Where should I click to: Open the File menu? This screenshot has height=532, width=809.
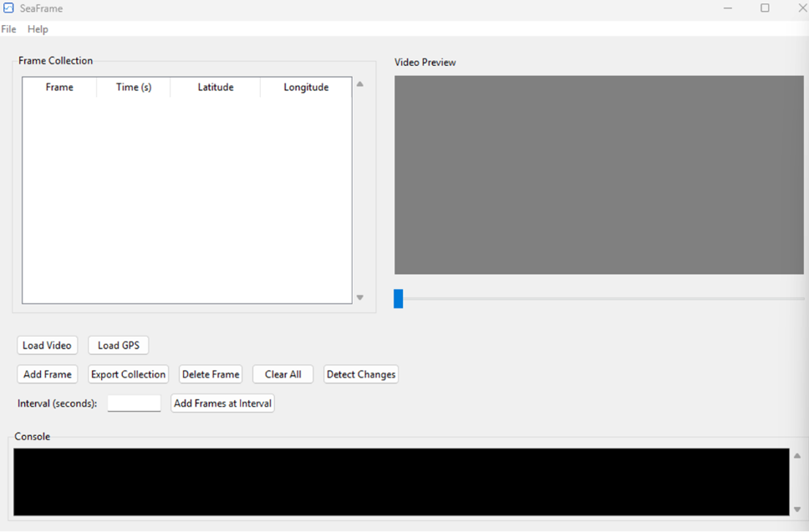point(8,29)
